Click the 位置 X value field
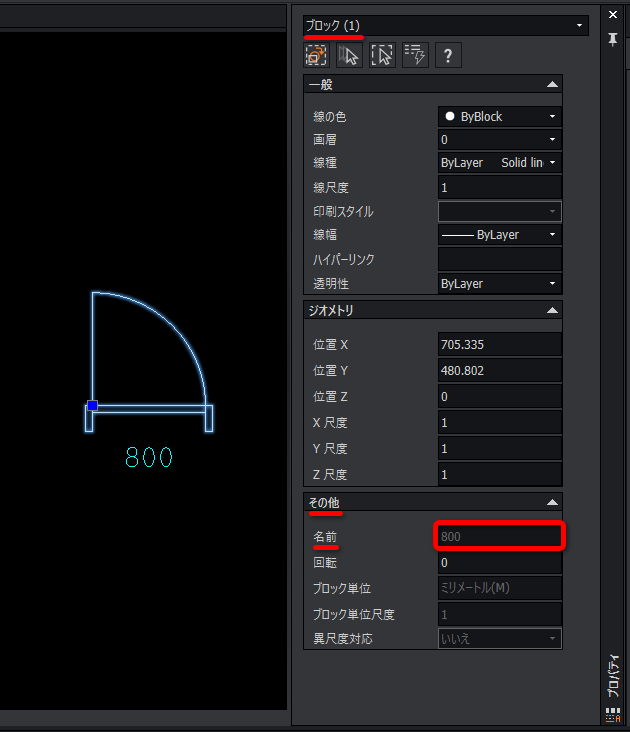This screenshot has width=630, height=732. (500, 345)
